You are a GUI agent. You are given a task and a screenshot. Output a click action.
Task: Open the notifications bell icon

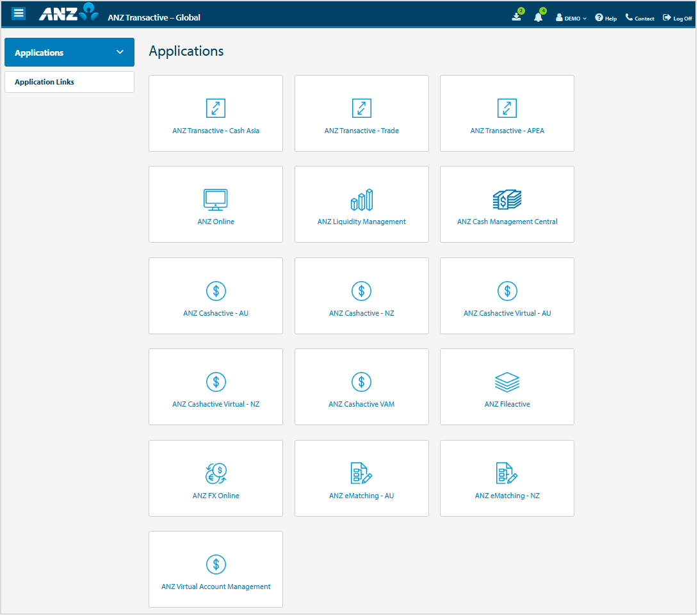pyautogui.click(x=538, y=17)
